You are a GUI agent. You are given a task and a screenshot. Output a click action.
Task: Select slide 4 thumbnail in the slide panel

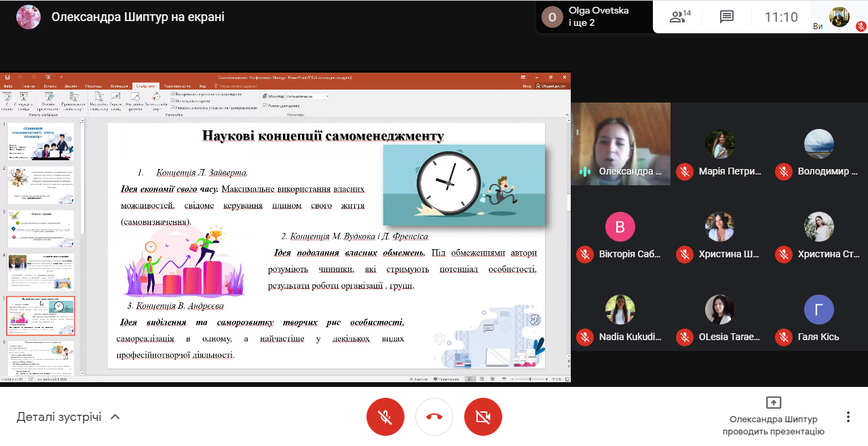click(41, 272)
